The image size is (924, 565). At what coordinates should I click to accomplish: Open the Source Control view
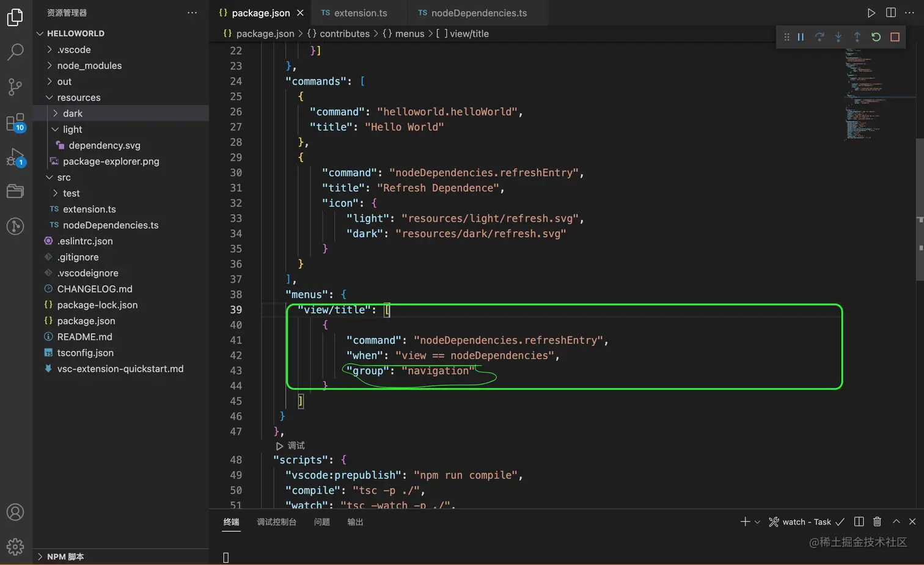15,87
